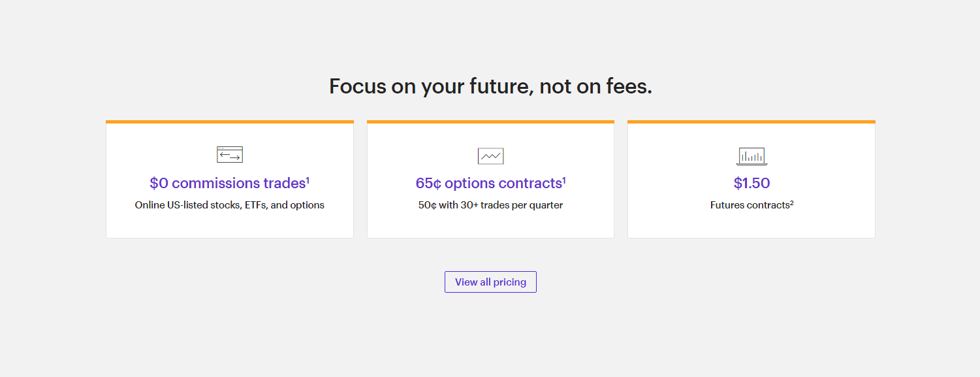Image resolution: width=980 pixels, height=377 pixels.
Task: Click blank space below the futures card description
Action: pyautogui.click(x=751, y=225)
